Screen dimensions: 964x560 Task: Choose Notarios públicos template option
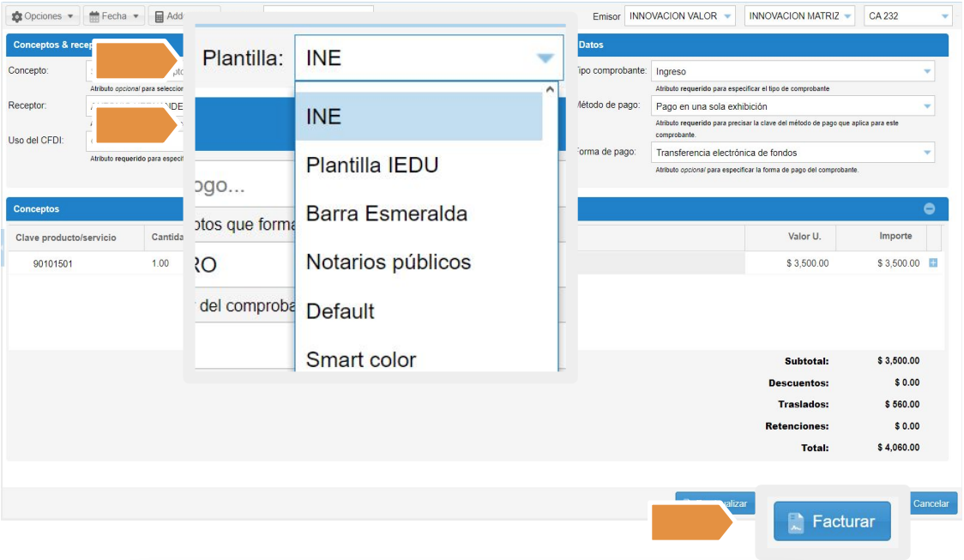388,262
